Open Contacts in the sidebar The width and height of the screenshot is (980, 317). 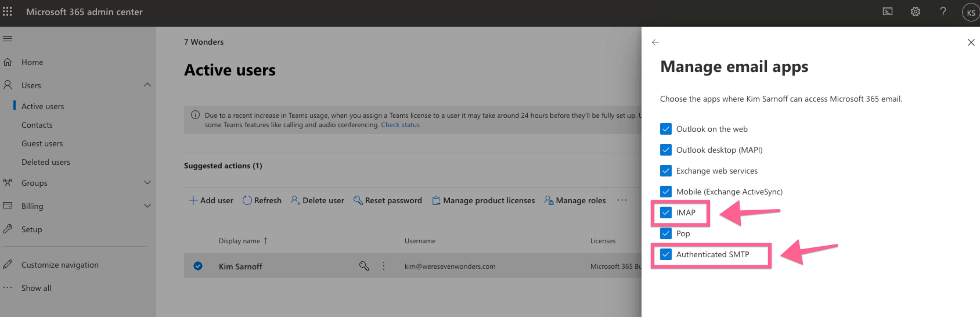point(37,125)
